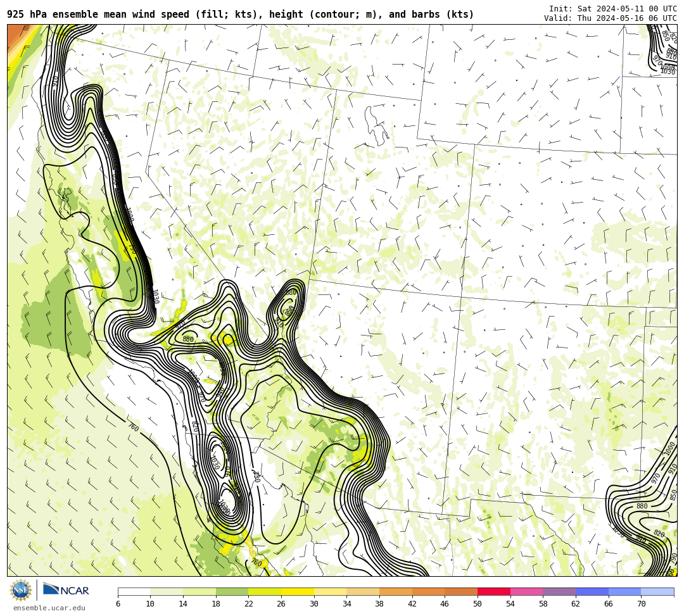684x616 pixels.
Task: Click the colorbar tick label 6
Action: click(x=118, y=604)
